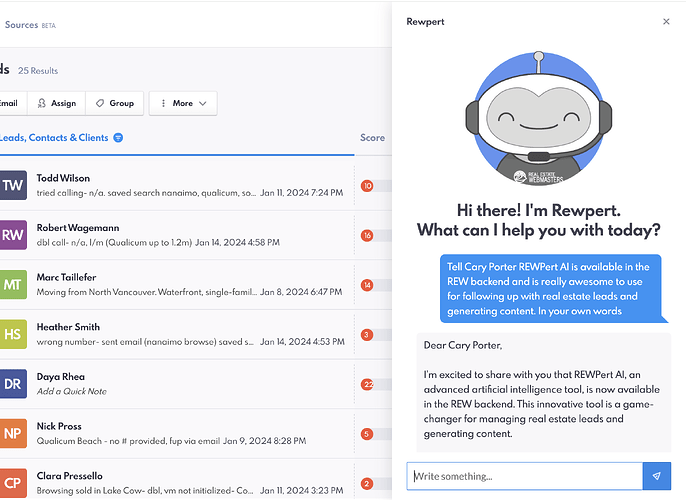Open Daya Rhea's DR avatar

[x=13, y=384]
